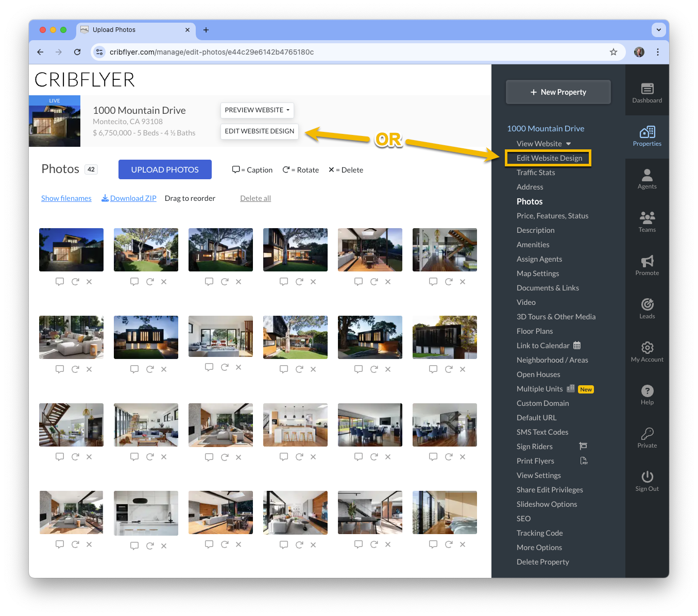
Task: Click delete X under first photo thumbnail
Action: (x=89, y=282)
